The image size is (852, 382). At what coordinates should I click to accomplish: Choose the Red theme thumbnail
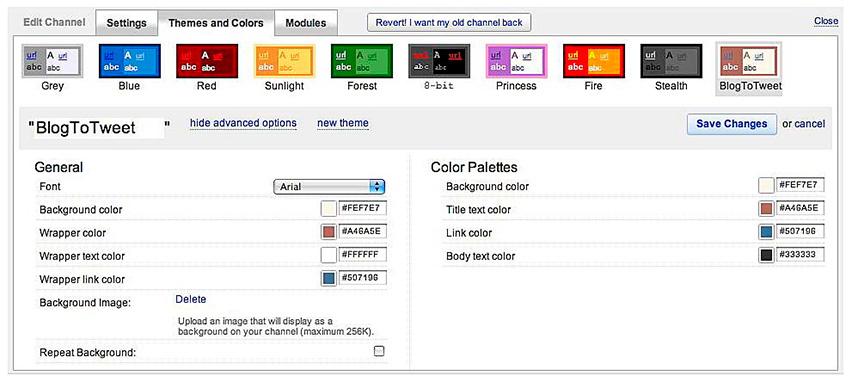(207, 61)
